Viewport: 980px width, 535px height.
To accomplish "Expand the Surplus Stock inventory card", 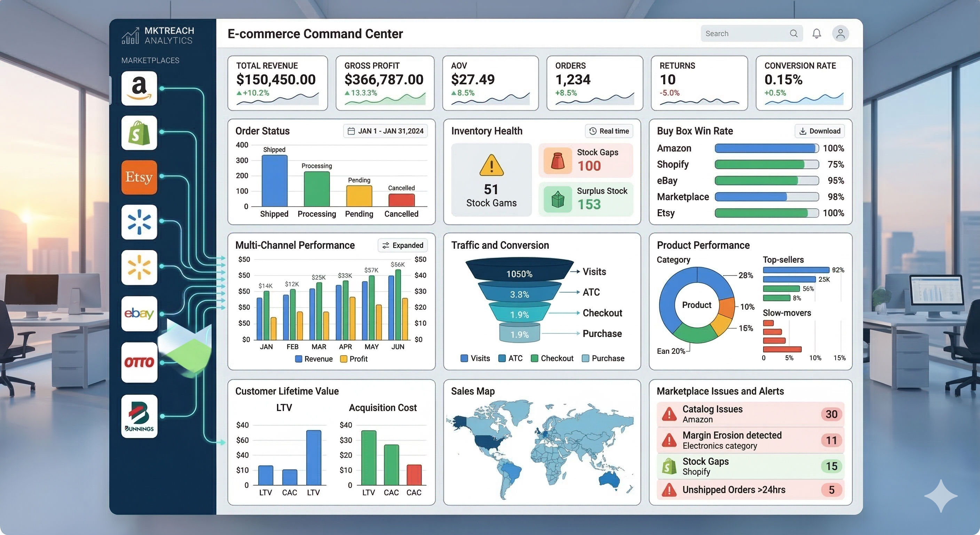I will tap(586, 199).
